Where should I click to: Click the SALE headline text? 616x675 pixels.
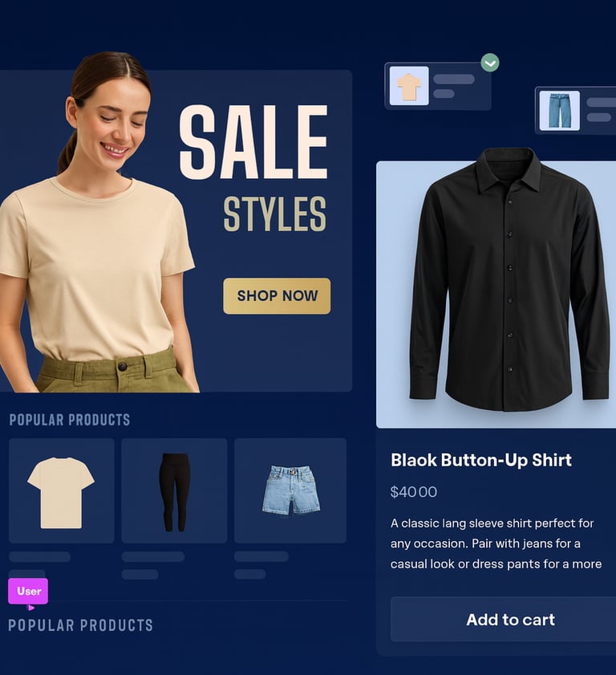253,141
